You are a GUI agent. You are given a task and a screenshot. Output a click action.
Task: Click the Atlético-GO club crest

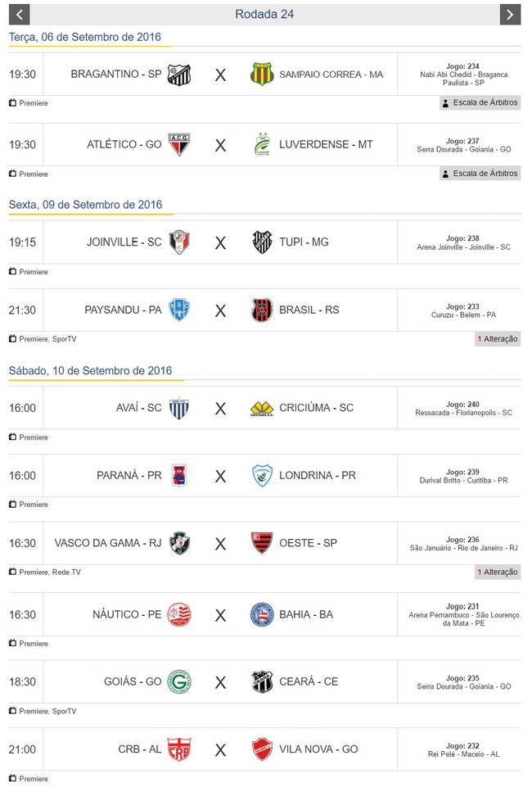pyautogui.click(x=179, y=145)
